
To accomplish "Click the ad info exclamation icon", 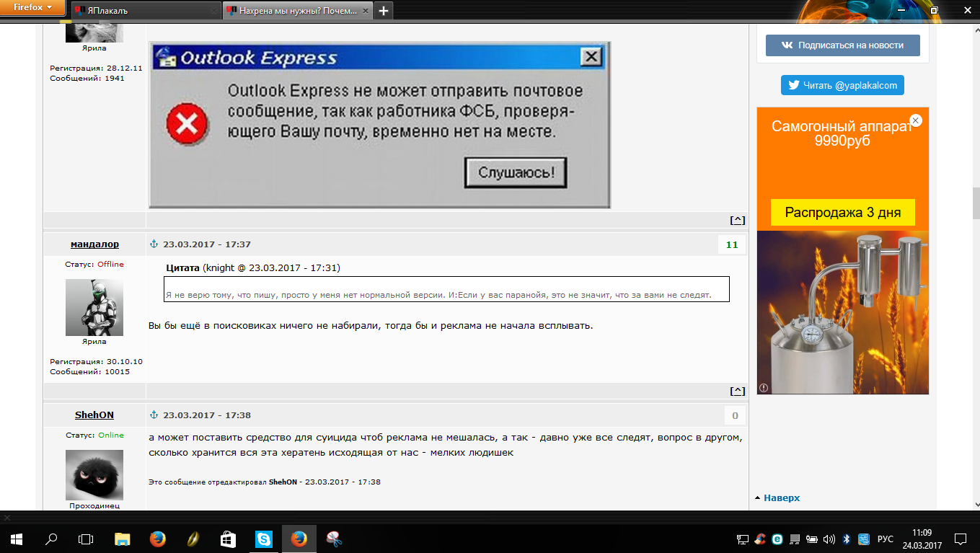I will (764, 388).
